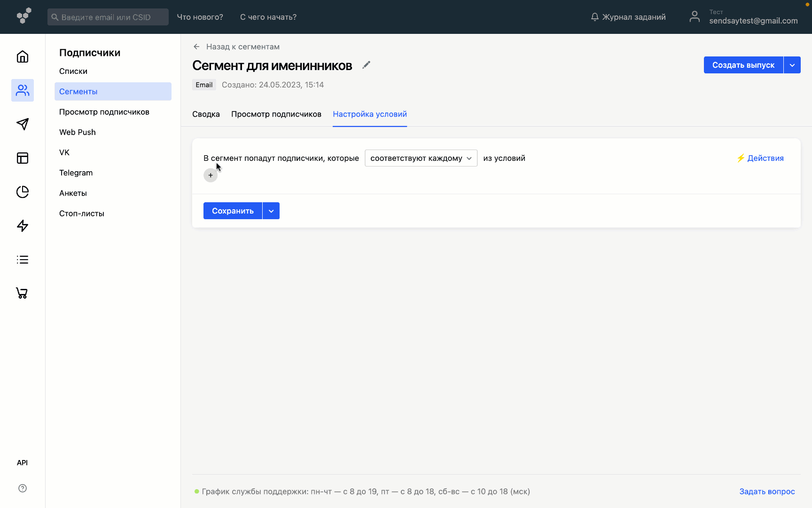812x508 pixels.
Task: Open the help question mark icon
Action: click(x=23, y=488)
